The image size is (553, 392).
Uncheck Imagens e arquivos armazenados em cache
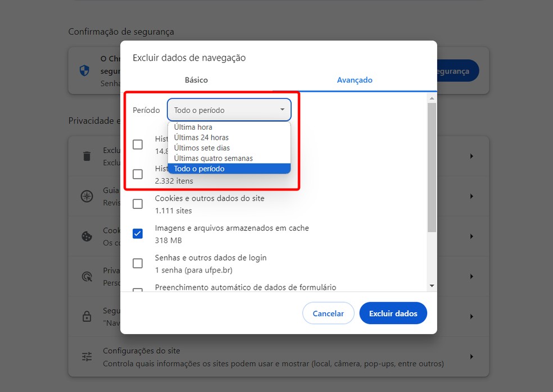(x=137, y=234)
